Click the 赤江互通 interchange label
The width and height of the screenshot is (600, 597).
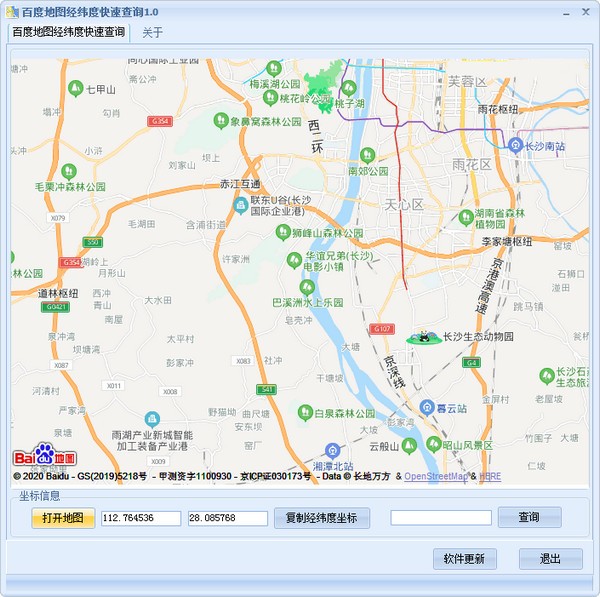[240, 184]
